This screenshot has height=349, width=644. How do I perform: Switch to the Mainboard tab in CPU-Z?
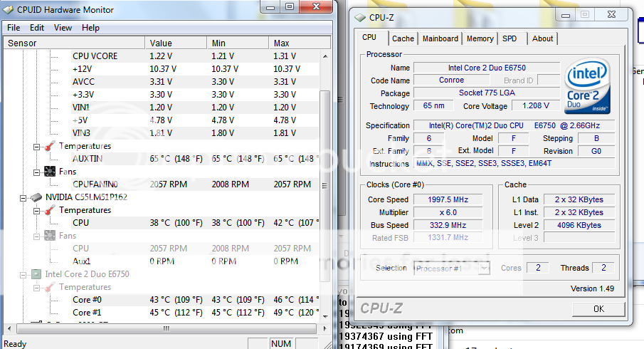point(440,39)
